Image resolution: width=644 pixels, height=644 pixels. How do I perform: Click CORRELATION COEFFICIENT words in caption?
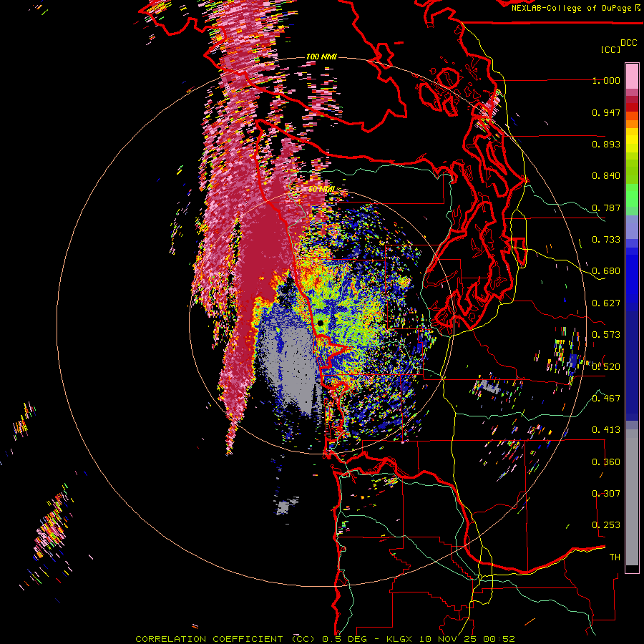[209, 639]
